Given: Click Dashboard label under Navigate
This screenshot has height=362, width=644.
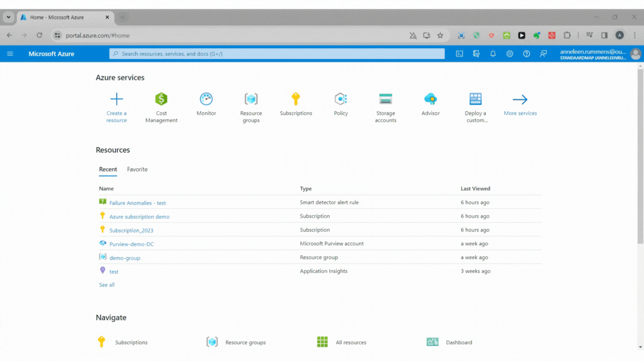Looking at the screenshot, I should [459, 342].
